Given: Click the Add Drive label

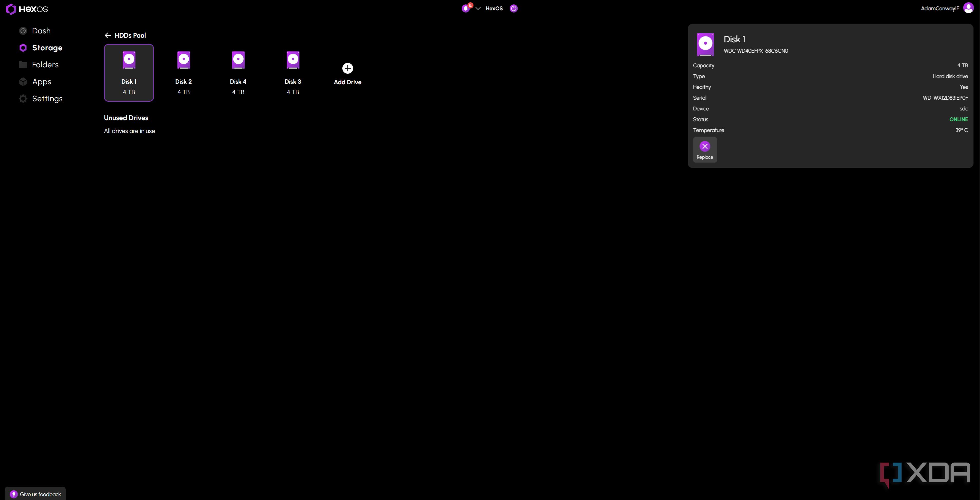Looking at the screenshot, I should pos(348,82).
